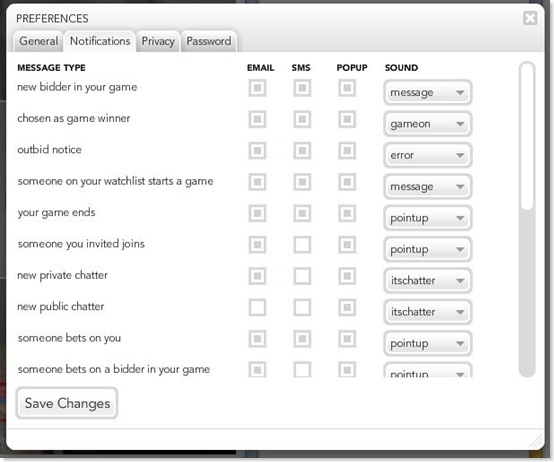
Task: Toggle EMAIL for someone bets on you
Action: point(257,339)
